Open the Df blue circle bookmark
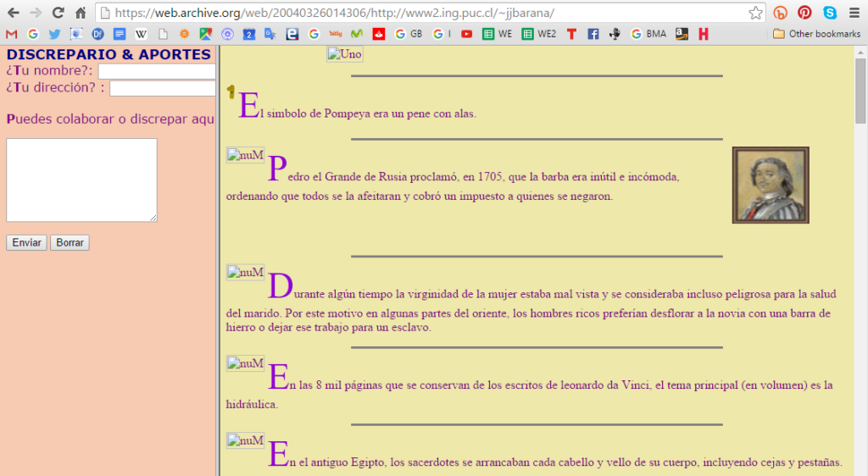868x476 pixels. point(98,34)
